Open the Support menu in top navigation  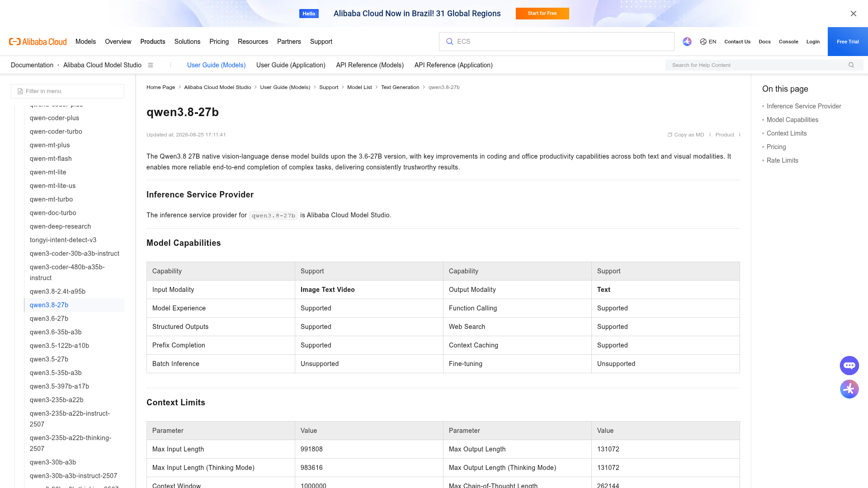(321, 42)
